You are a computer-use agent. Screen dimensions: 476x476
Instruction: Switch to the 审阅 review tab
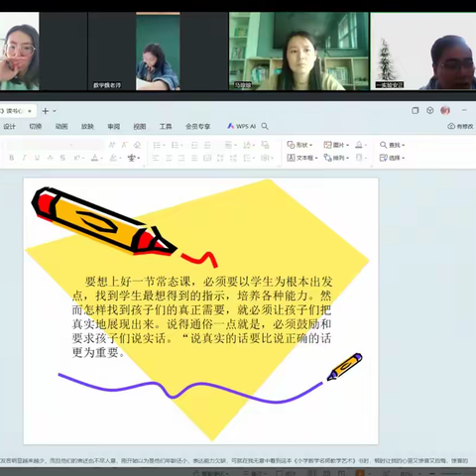pyautogui.click(x=113, y=126)
